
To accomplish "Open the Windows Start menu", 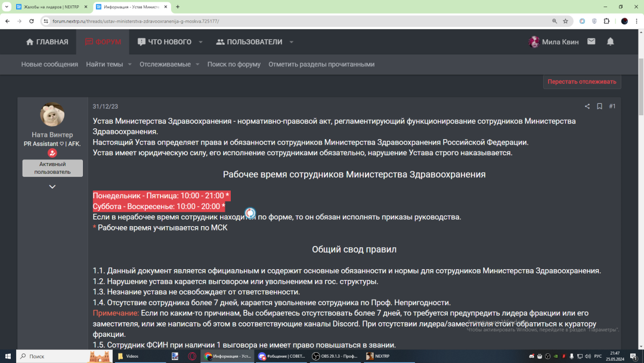I will pyautogui.click(x=8, y=356).
